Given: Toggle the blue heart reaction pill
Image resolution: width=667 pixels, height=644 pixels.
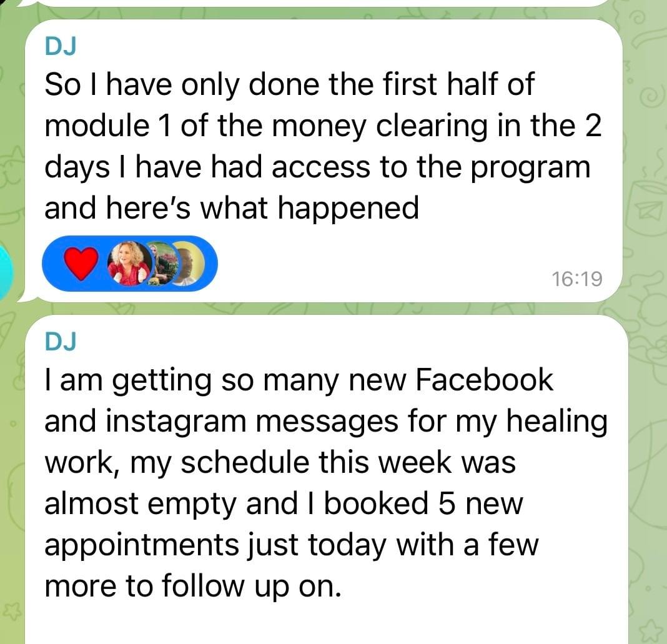Looking at the screenshot, I should click(x=130, y=264).
